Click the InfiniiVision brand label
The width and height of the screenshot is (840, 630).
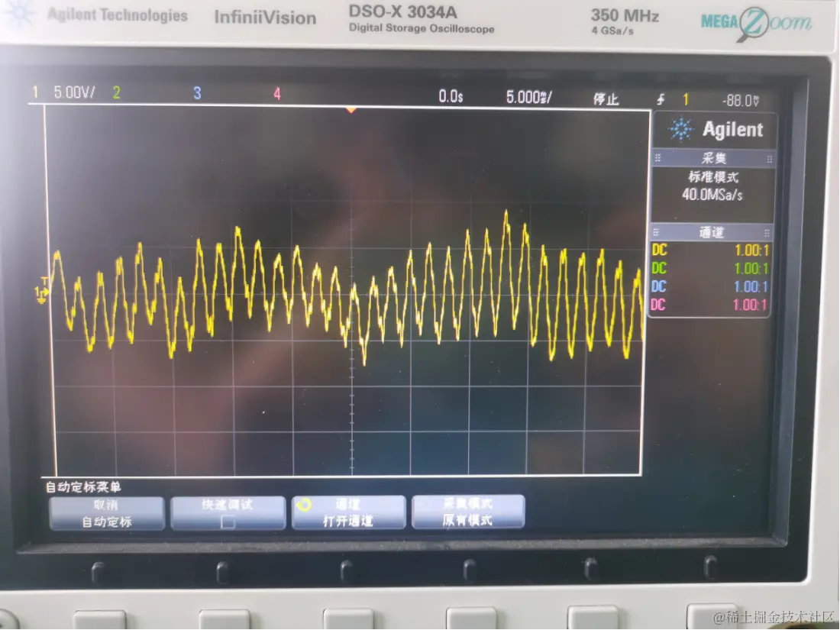(x=265, y=18)
